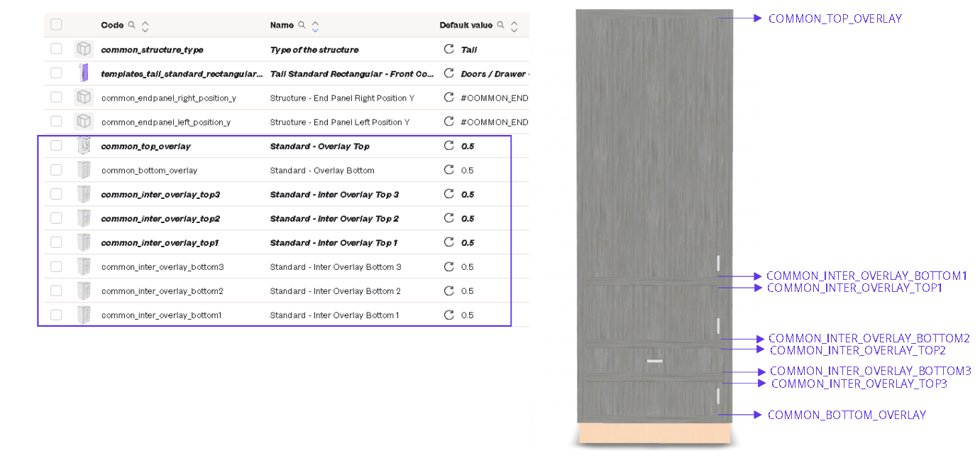Reset default value for templates_tall_standard_rectangular row
The height and width of the screenshot is (456, 980).
(x=448, y=73)
